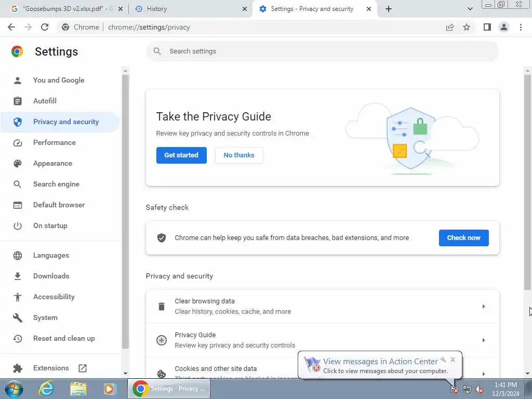This screenshot has height=399, width=532.
Task: Go back using the browser back arrow
Action: click(11, 27)
